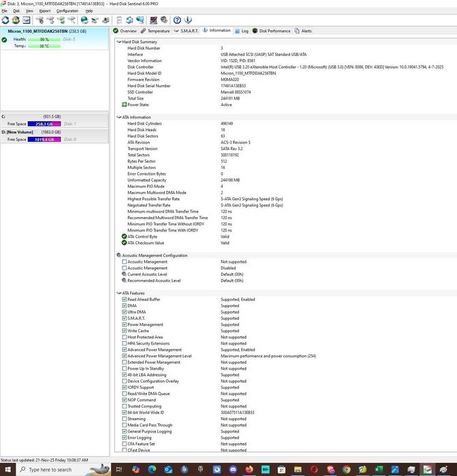This screenshot has width=457, height=476.
Task: Click the ATA Control Byte green check icon
Action: coord(124,236)
